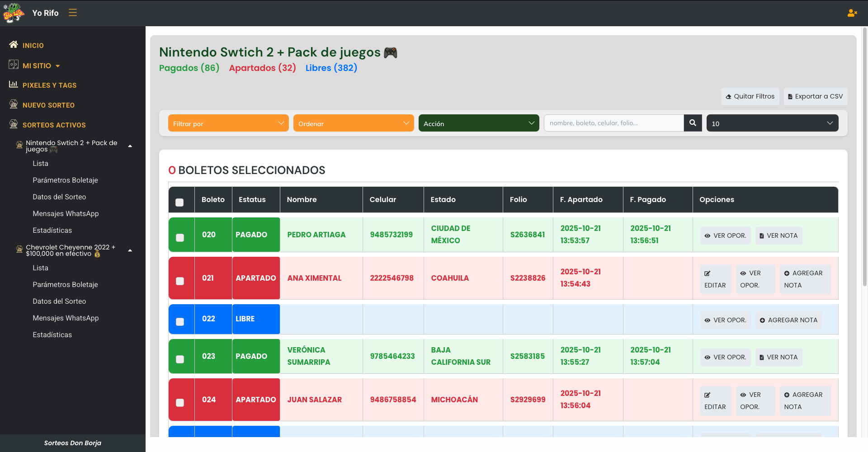This screenshot has height=452, width=868.
Task: Expand the Acción dropdown
Action: (478, 123)
